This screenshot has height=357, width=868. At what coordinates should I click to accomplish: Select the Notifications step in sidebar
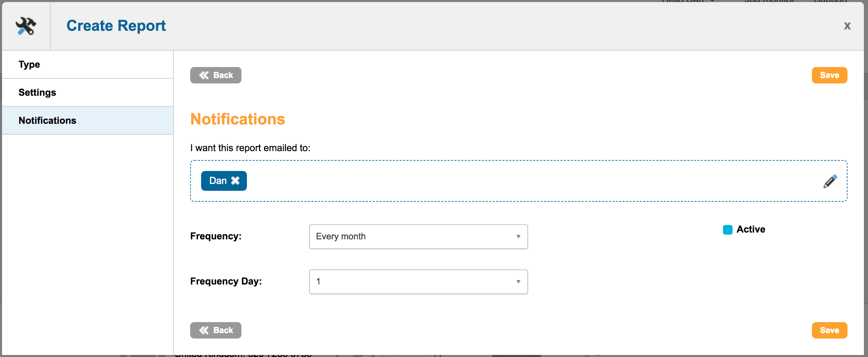pyautogui.click(x=48, y=121)
